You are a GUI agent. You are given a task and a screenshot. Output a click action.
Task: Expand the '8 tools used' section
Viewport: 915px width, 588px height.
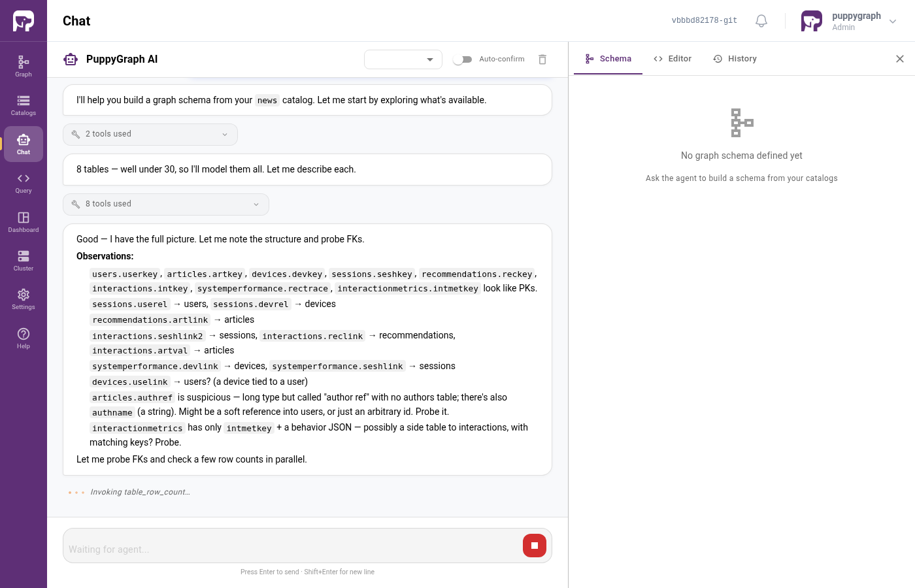point(166,204)
